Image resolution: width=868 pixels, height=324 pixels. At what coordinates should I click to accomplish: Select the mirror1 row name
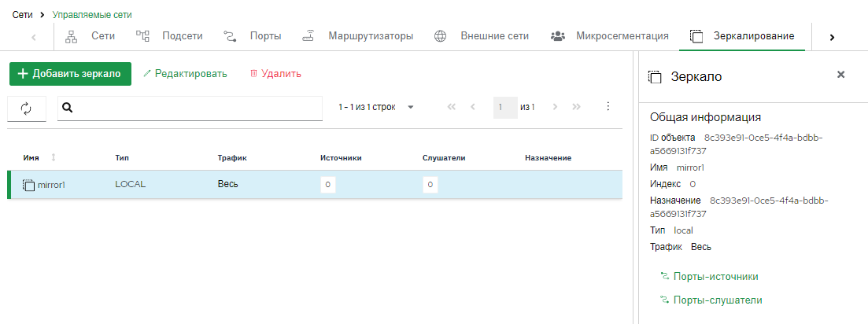(51, 186)
